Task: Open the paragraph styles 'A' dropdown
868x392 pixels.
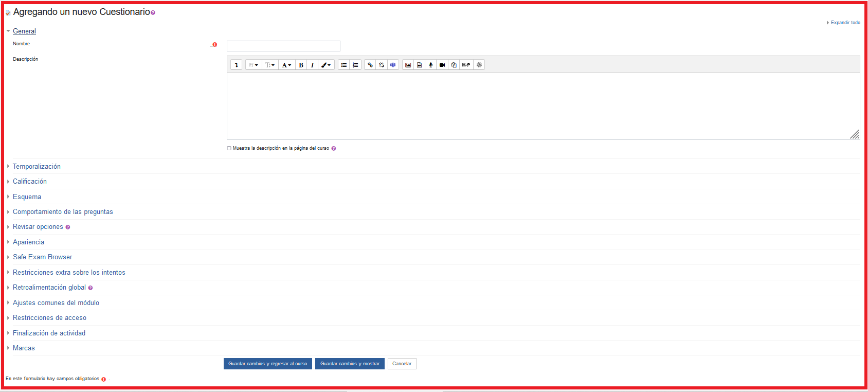Action: (x=286, y=65)
